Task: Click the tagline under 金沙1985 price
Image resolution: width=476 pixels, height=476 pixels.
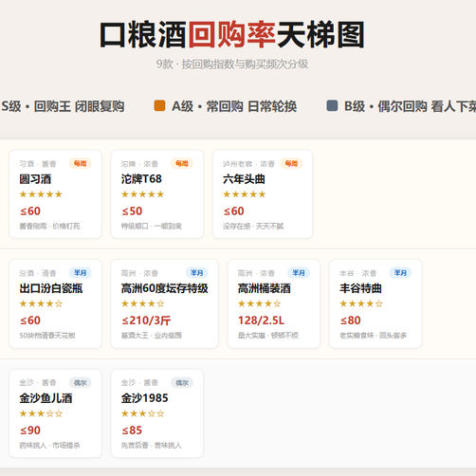Action: click(x=152, y=446)
